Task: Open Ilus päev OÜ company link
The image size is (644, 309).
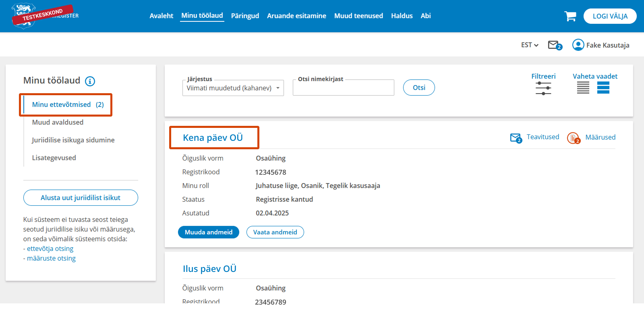Action: (209, 269)
